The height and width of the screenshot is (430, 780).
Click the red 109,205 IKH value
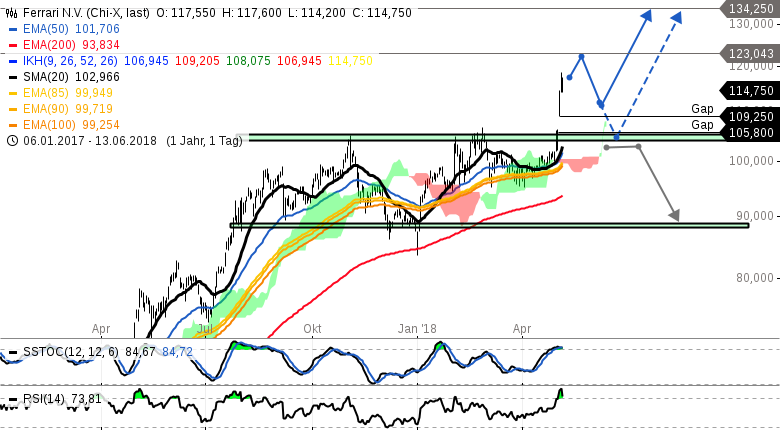197,61
